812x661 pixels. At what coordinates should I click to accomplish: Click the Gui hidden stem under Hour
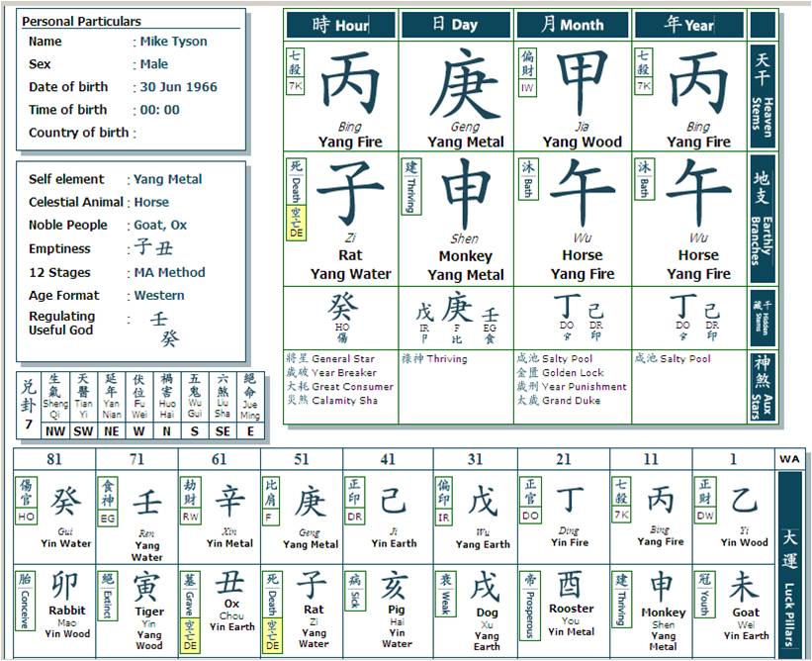point(343,306)
